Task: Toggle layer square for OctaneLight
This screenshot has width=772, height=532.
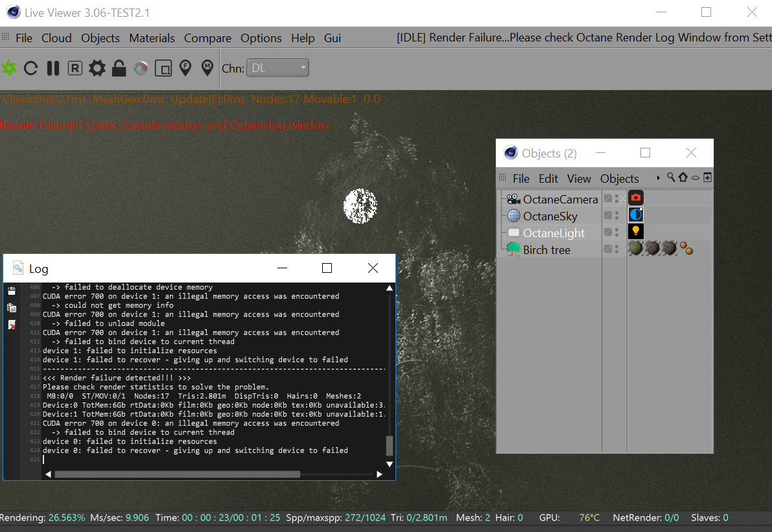Action: [x=608, y=232]
